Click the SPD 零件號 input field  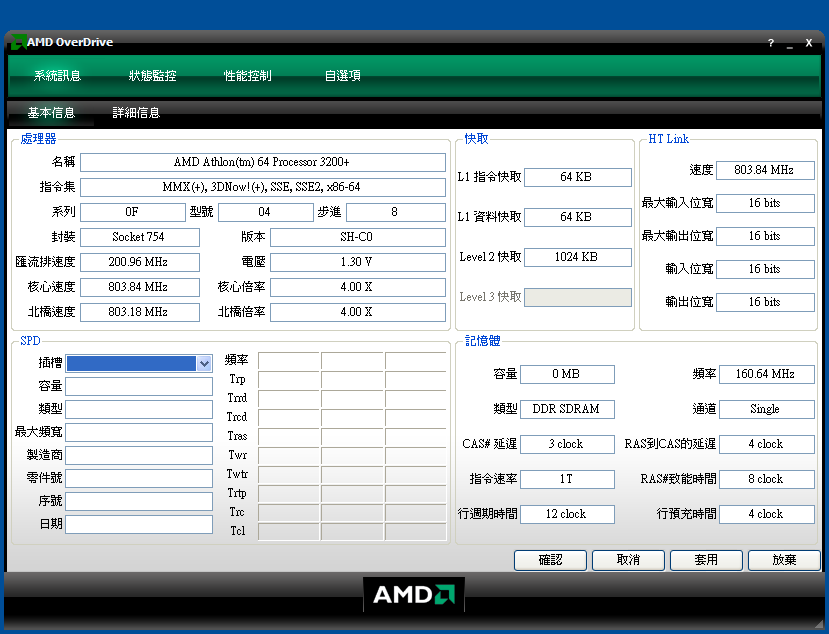[139, 478]
